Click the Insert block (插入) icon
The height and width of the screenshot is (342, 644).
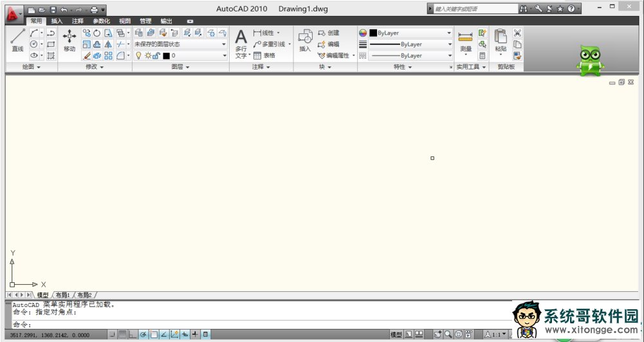click(305, 40)
